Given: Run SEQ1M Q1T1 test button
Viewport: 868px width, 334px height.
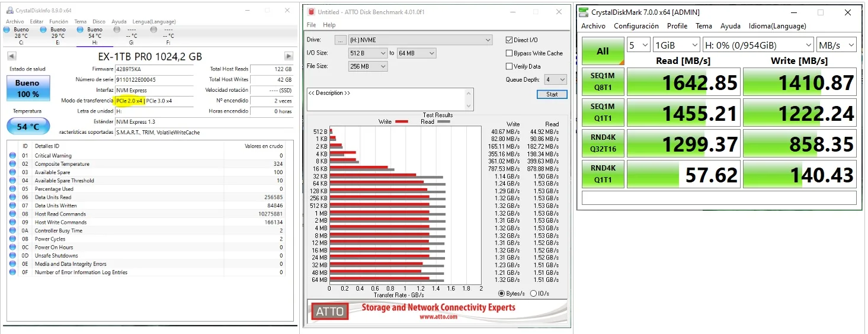Looking at the screenshot, I should (x=603, y=113).
